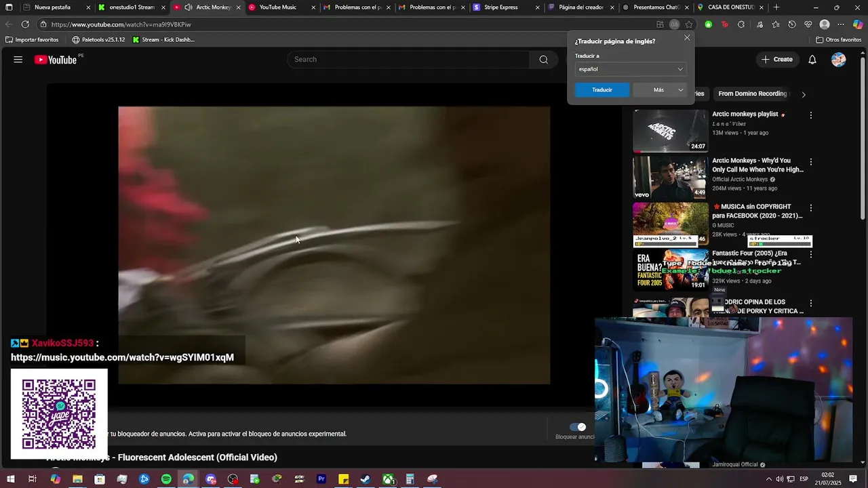Open Sticky Notes from the taskbar

pyautogui.click(x=343, y=479)
